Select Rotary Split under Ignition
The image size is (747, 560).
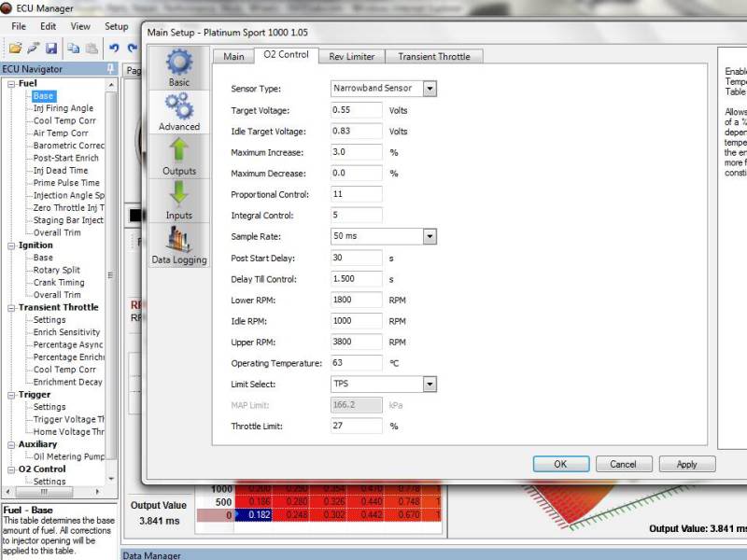pyautogui.click(x=56, y=270)
